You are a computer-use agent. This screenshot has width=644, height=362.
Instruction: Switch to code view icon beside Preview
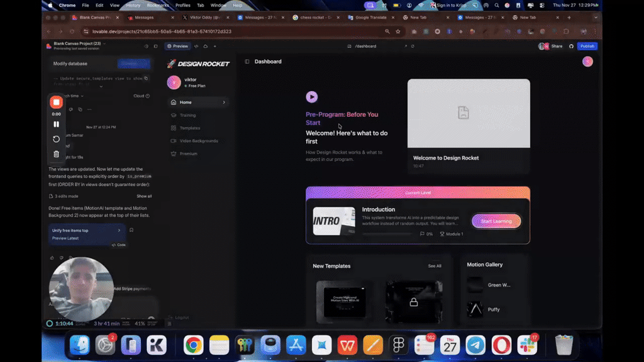pos(196,46)
